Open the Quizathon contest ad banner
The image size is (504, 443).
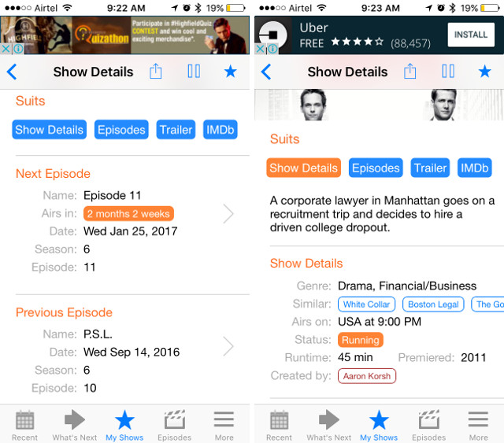pyautogui.click(x=124, y=35)
